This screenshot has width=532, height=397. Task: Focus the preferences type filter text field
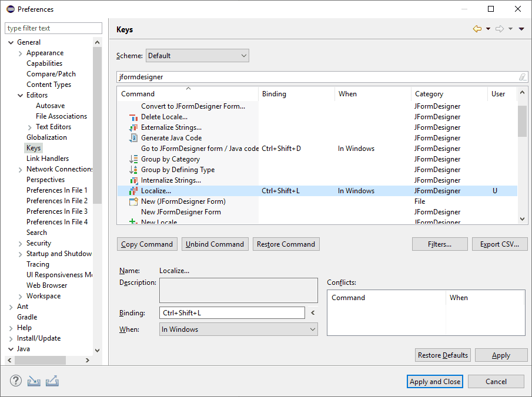pyautogui.click(x=53, y=28)
